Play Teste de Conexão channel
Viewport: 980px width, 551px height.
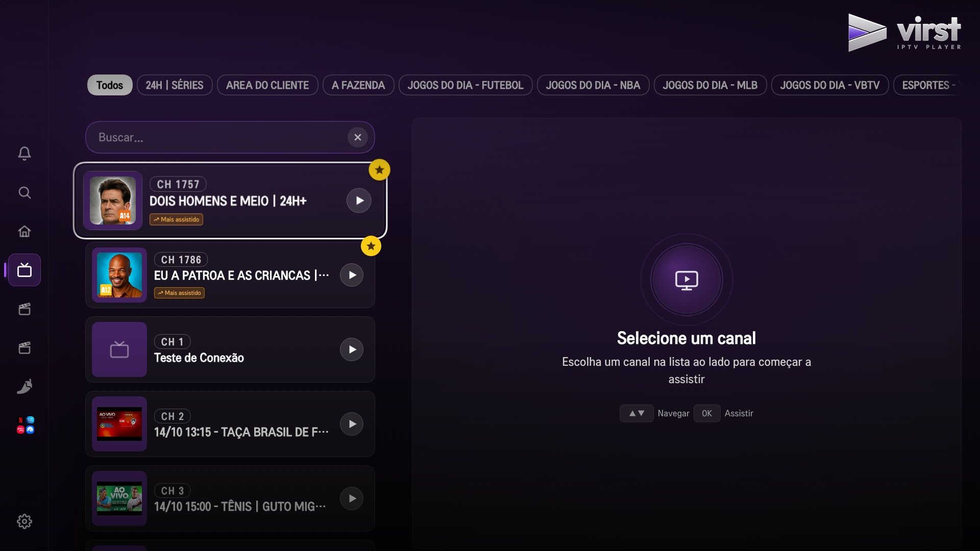[x=352, y=349]
